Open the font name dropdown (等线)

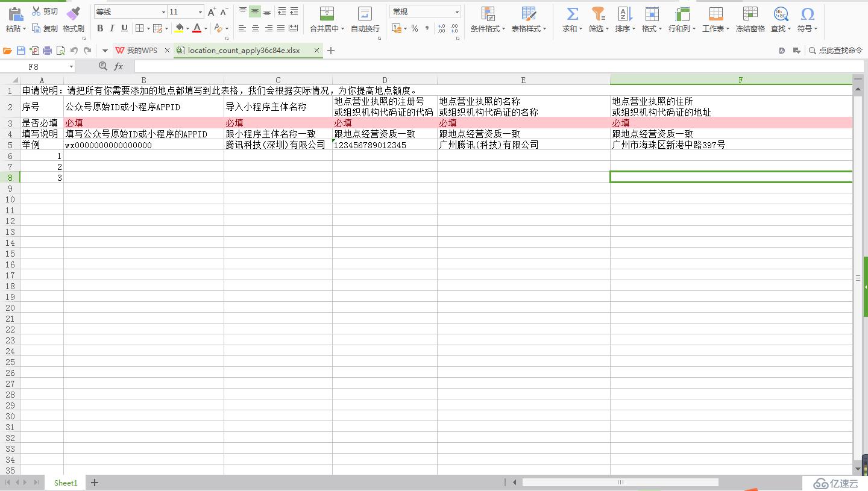point(163,12)
